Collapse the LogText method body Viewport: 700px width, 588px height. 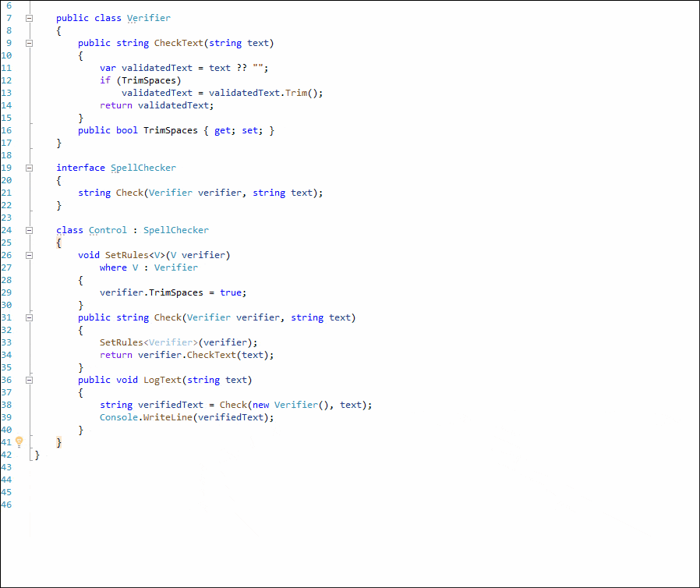30,379
